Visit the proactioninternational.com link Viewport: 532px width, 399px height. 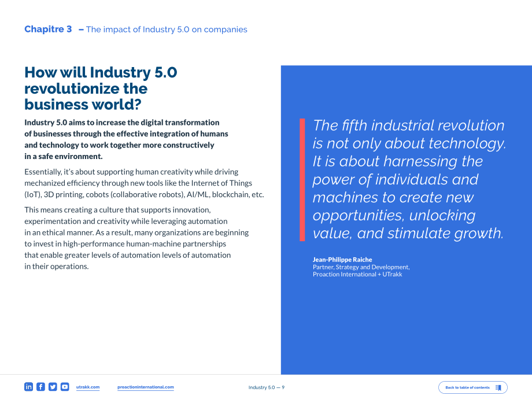[x=146, y=387]
